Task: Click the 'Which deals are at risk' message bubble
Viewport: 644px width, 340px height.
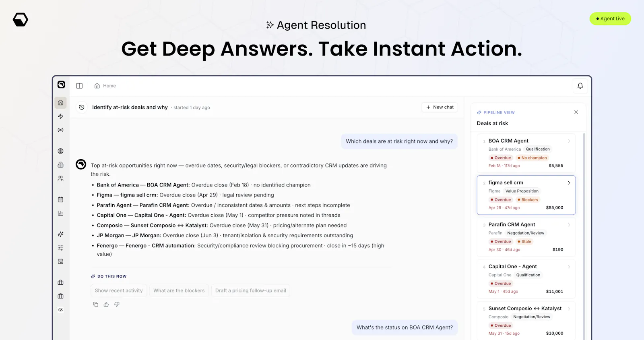Action: [x=399, y=141]
